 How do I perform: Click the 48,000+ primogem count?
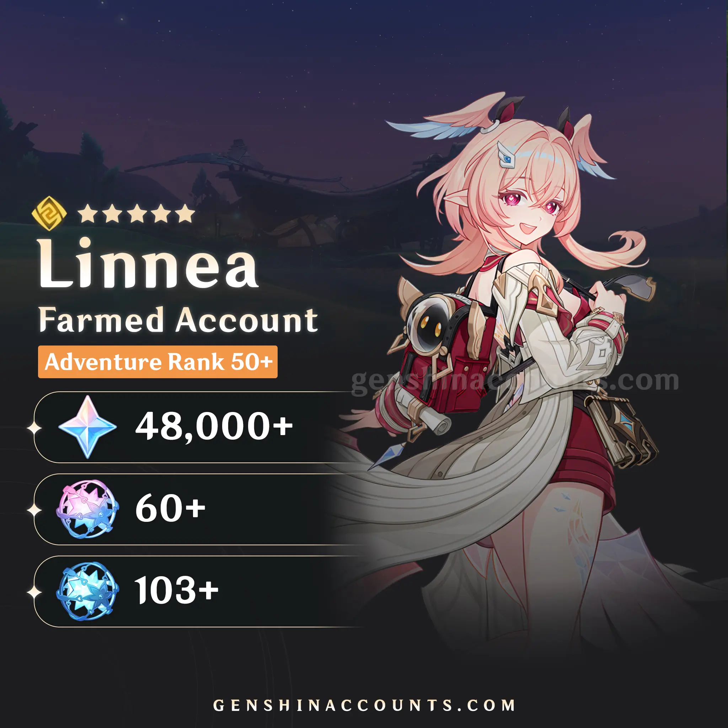[x=214, y=426]
